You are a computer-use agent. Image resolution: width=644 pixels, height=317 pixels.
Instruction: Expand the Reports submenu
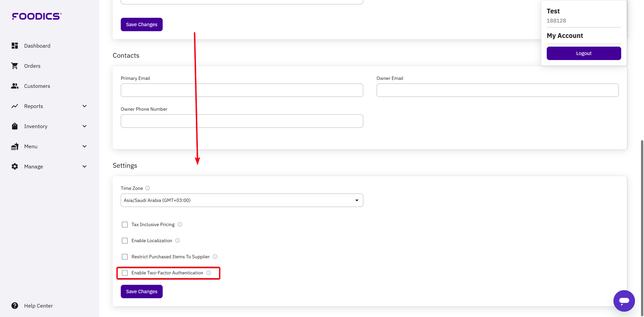click(x=85, y=106)
